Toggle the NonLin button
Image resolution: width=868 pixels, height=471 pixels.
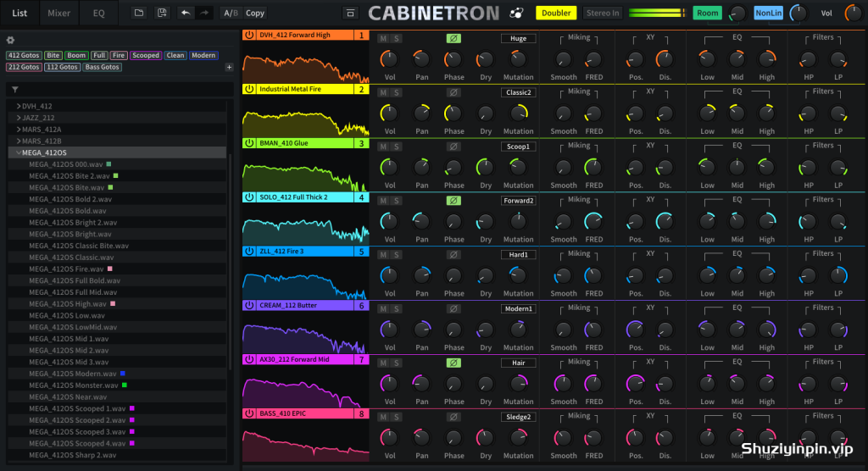[768, 13]
